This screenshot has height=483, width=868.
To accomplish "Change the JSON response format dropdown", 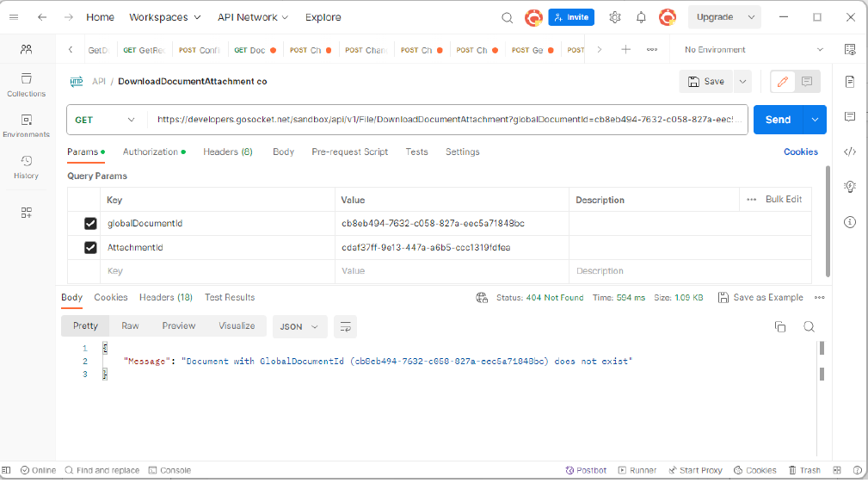I will (299, 327).
